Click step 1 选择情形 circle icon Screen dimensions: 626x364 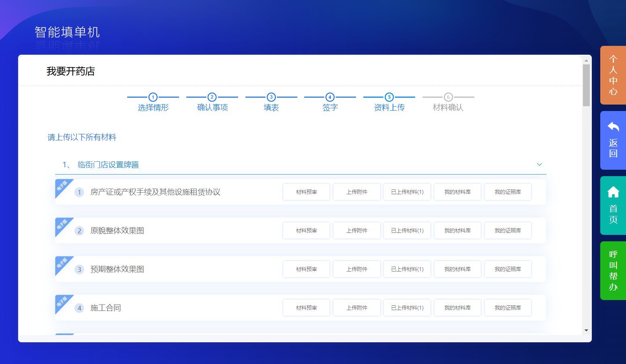point(153,97)
